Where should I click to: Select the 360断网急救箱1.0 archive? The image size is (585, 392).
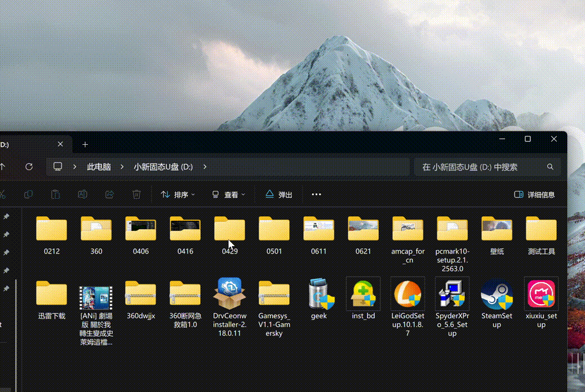click(185, 304)
